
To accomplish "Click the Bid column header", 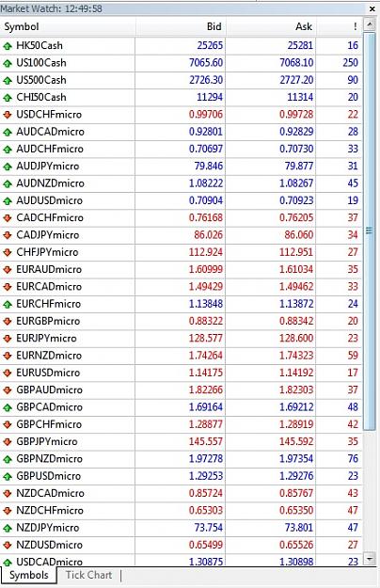I will [181, 26].
